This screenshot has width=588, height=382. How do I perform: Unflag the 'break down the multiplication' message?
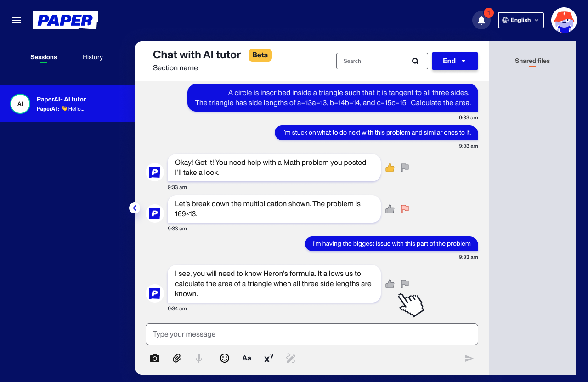tap(405, 209)
